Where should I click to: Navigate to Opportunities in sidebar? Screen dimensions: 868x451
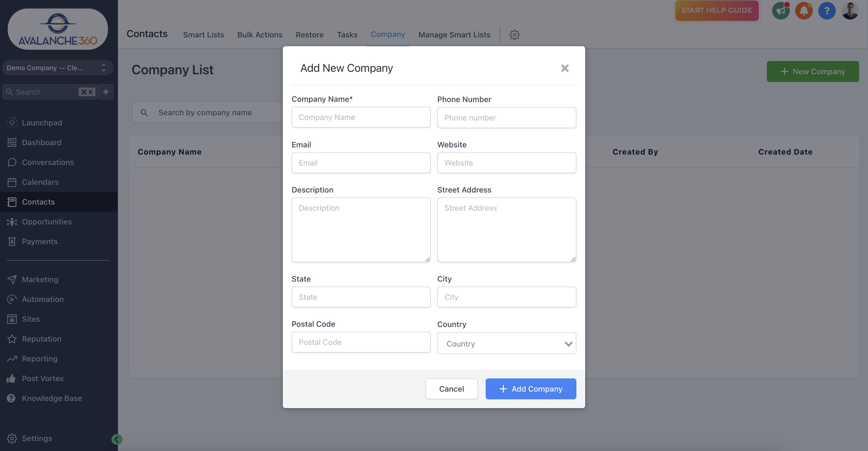(47, 221)
